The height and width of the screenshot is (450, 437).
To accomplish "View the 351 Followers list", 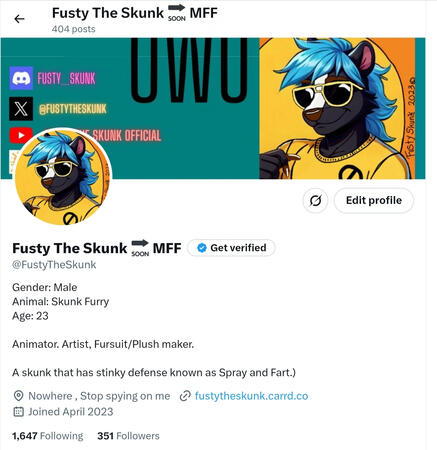I will pos(128,436).
